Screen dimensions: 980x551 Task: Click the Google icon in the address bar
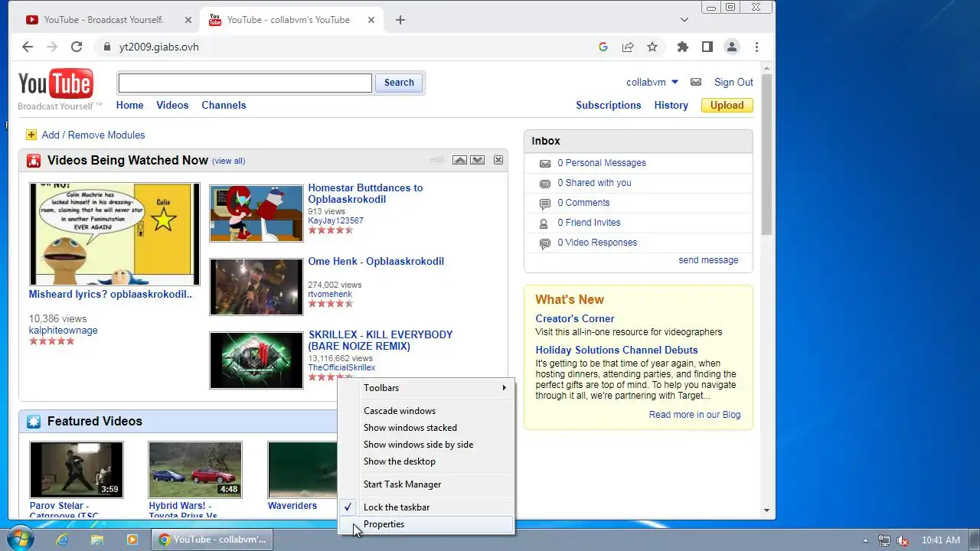click(x=603, y=47)
